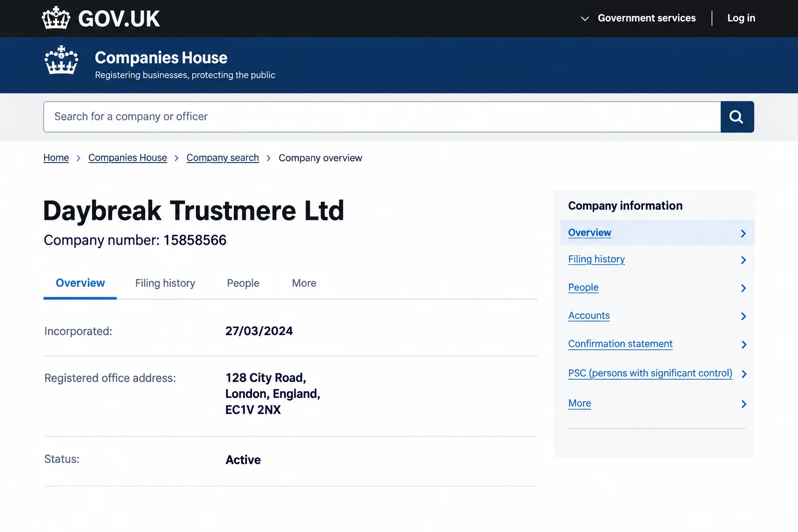The width and height of the screenshot is (798, 532).
Task: Expand the Government services chevron
Action: coord(584,19)
